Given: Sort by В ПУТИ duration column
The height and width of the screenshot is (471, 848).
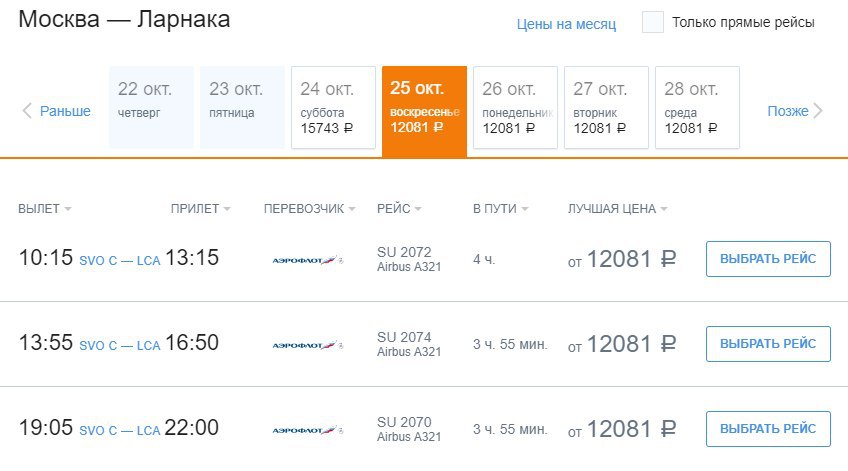Looking at the screenshot, I should coord(500,209).
